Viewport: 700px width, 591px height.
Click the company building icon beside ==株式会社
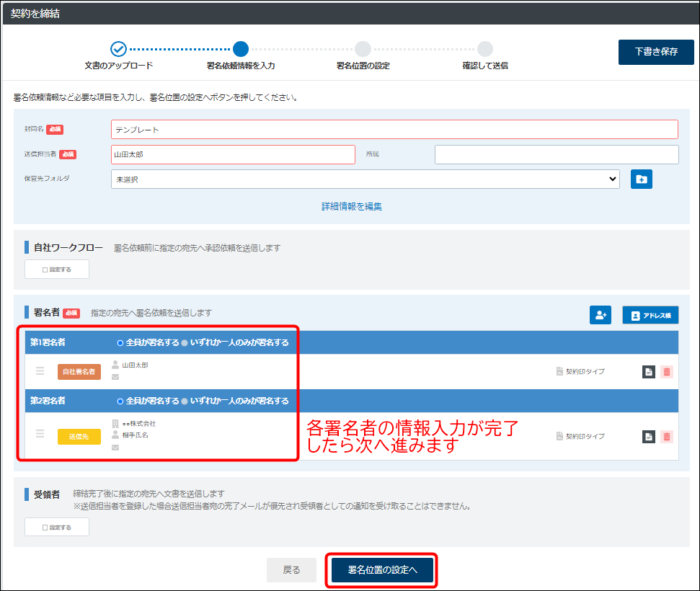(115, 423)
